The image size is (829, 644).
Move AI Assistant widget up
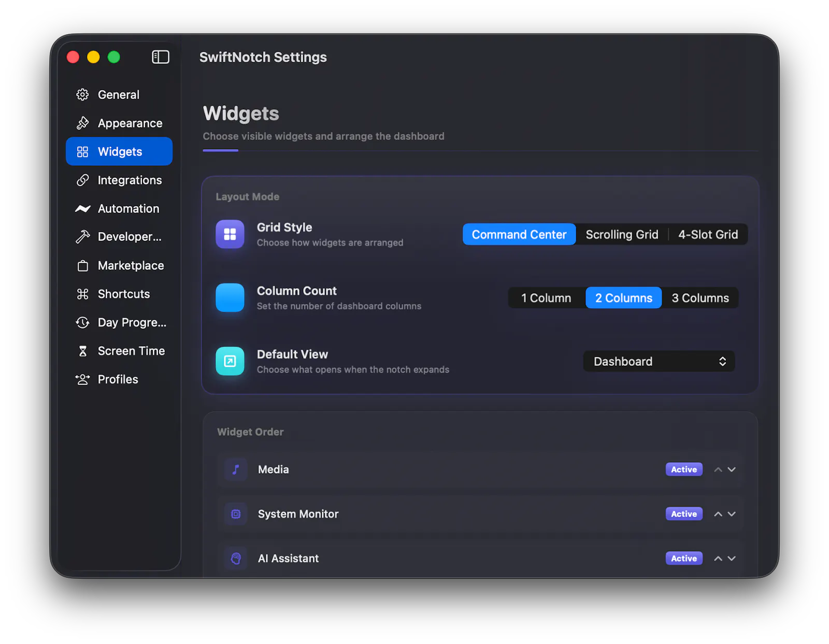[x=718, y=559]
